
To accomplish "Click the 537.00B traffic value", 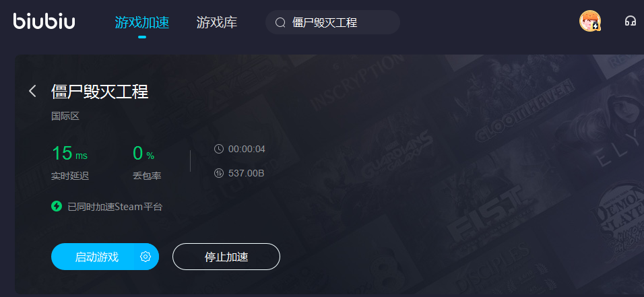I will click(x=246, y=173).
